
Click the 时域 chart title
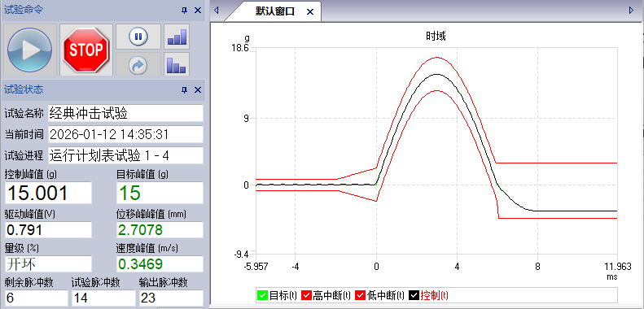tap(436, 36)
